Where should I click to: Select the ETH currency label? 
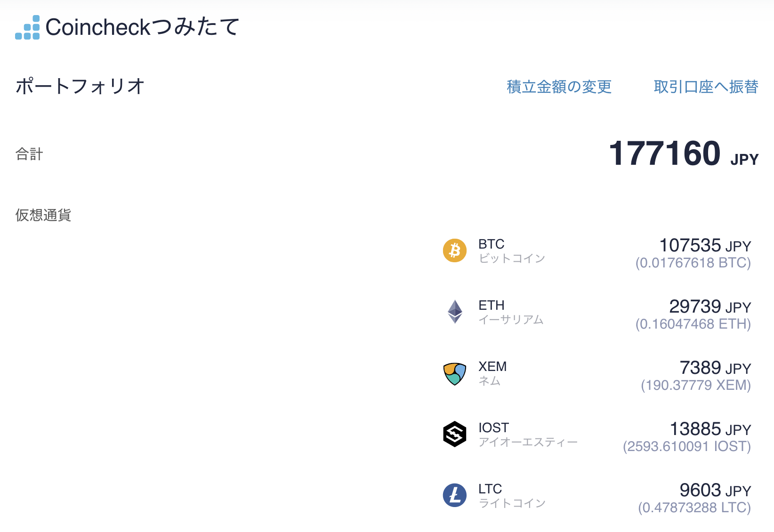pyautogui.click(x=491, y=305)
